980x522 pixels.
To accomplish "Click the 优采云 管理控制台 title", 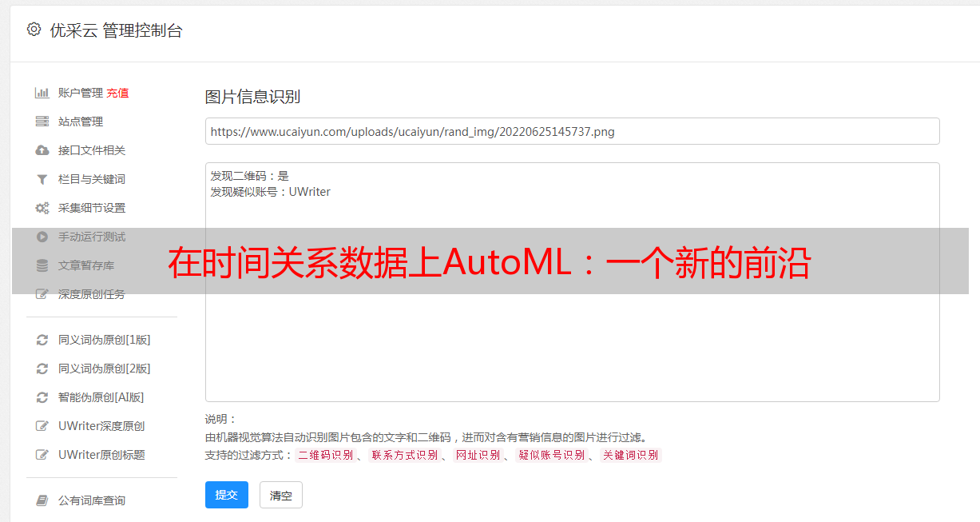I will click(x=116, y=30).
